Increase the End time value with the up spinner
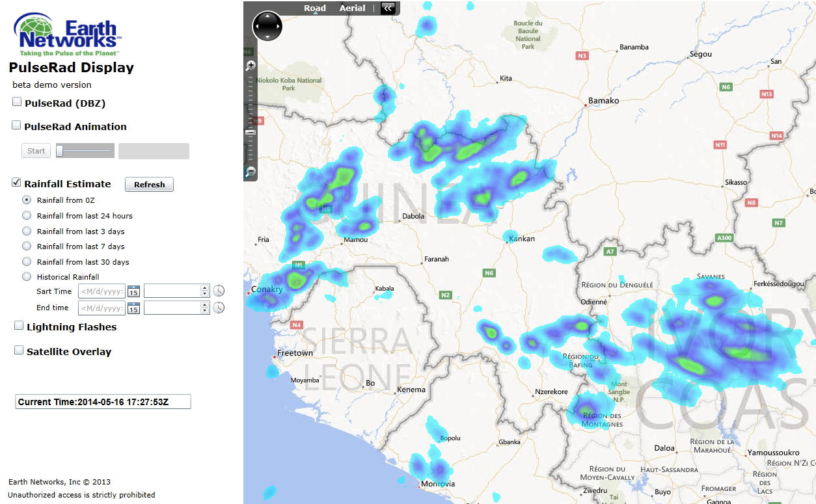 click(x=204, y=304)
